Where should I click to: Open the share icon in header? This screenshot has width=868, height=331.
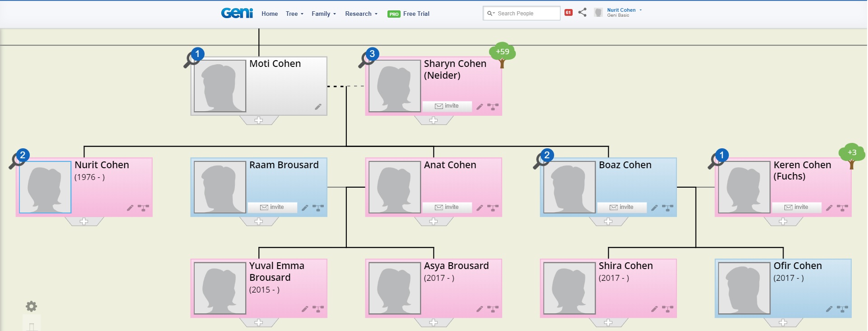point(583,13)
